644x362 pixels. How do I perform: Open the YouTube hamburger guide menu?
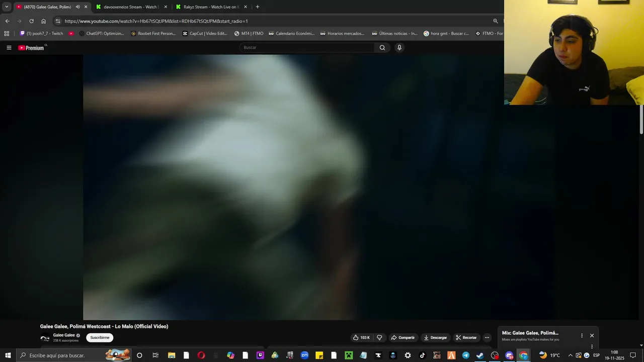coord(9,48)
